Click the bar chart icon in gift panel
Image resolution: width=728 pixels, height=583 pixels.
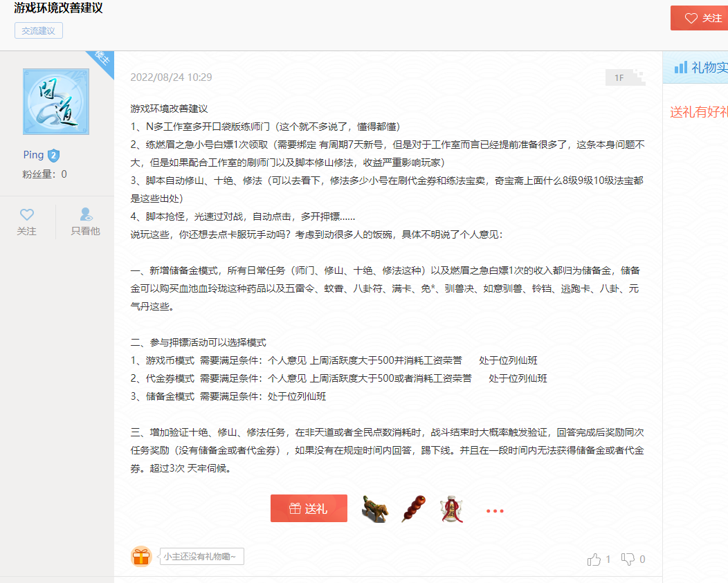click(x=681, y=67)
